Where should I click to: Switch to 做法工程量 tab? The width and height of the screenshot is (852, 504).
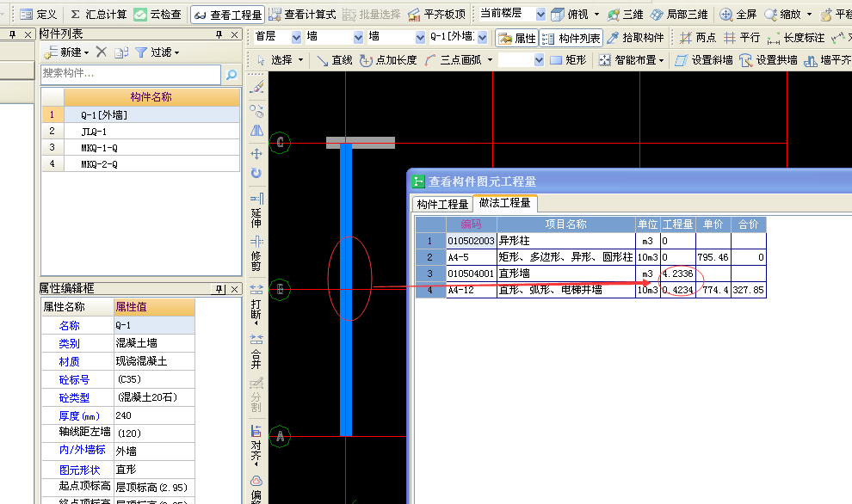tap(505, 203)
